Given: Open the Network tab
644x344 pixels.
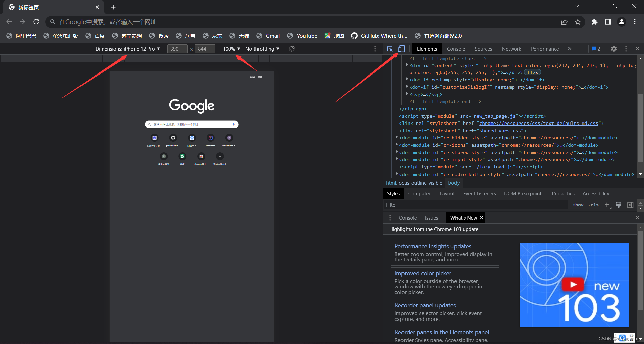Looking at the screenshot, I should [x=512, y=49].
